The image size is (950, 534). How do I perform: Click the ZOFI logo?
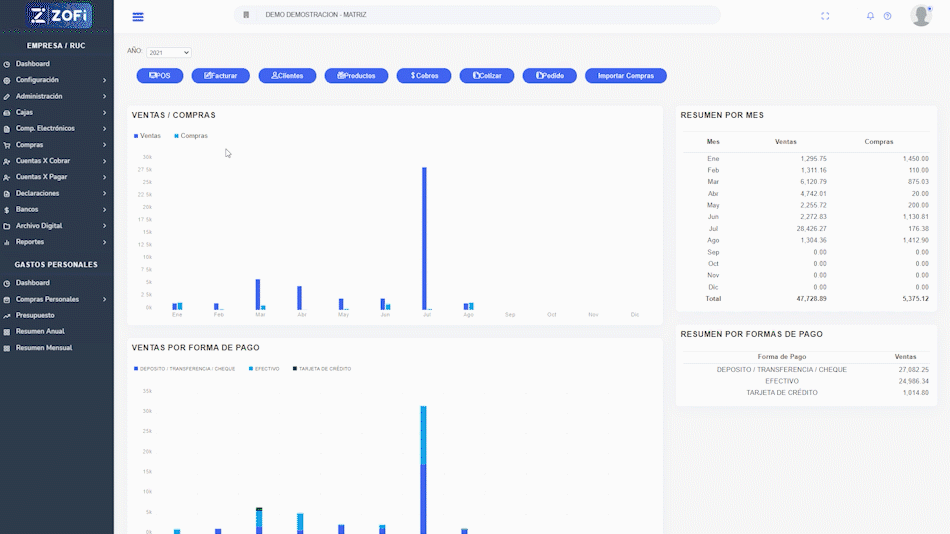[x=57, y=15]
